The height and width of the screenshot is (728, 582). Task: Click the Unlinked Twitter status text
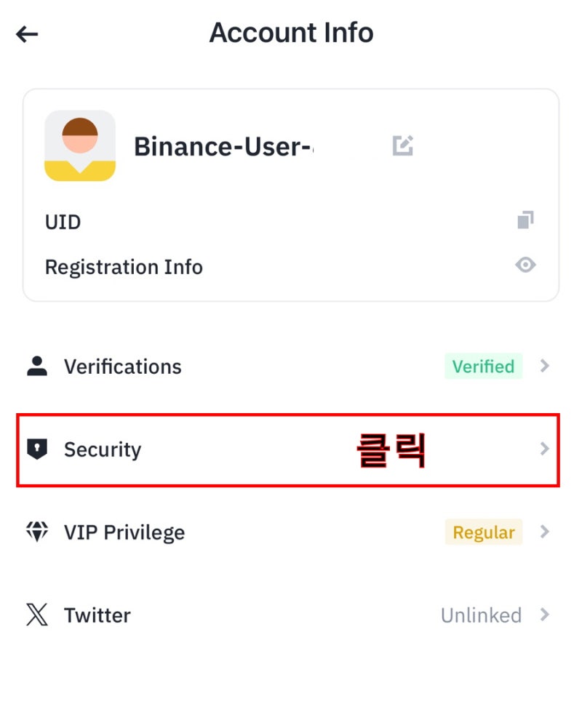click(x=481, y=615)
